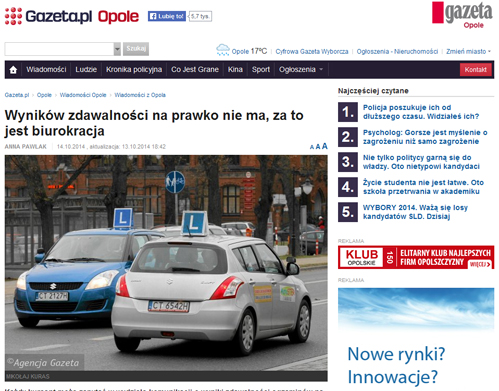Open article Życie studenta nie jest łatwe
Image resolution: width=499 pixels, height=391 pixels.
coord(423,187)
